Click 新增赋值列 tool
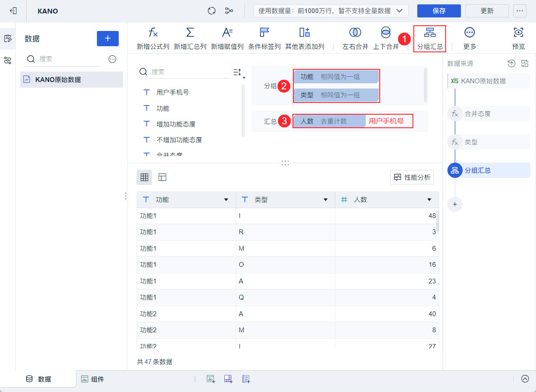Image resolution: width=536 pixels, height=392 pixels. pyautogui.click(x=227, y=38)
